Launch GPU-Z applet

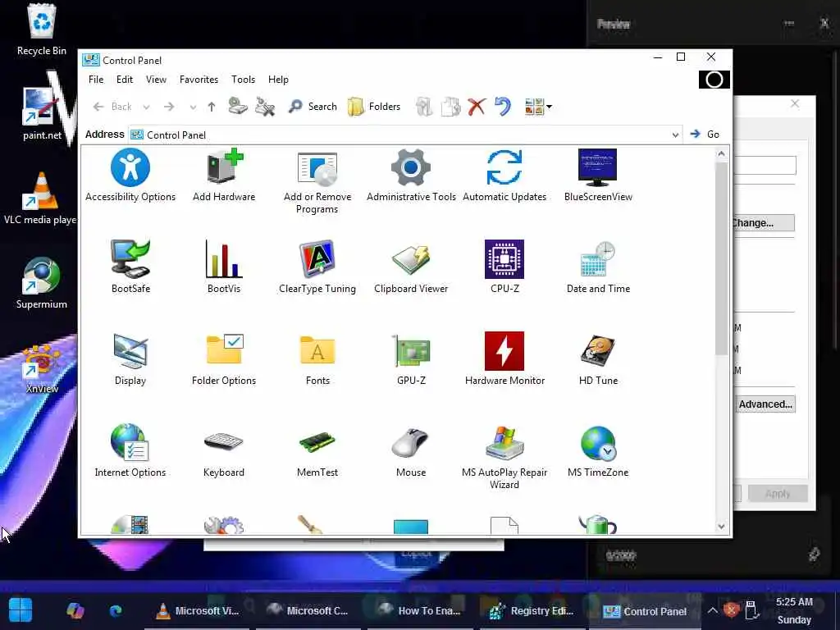pos(411,359)
